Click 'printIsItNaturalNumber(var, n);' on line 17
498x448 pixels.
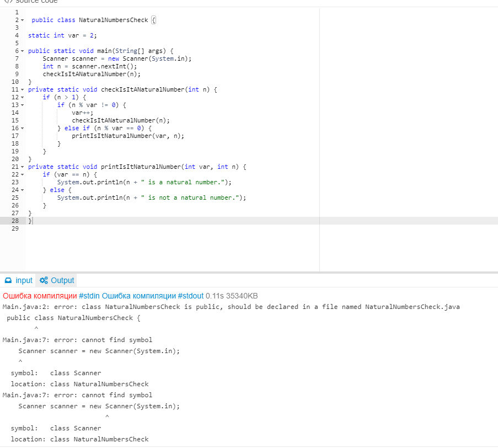[128, 136]
